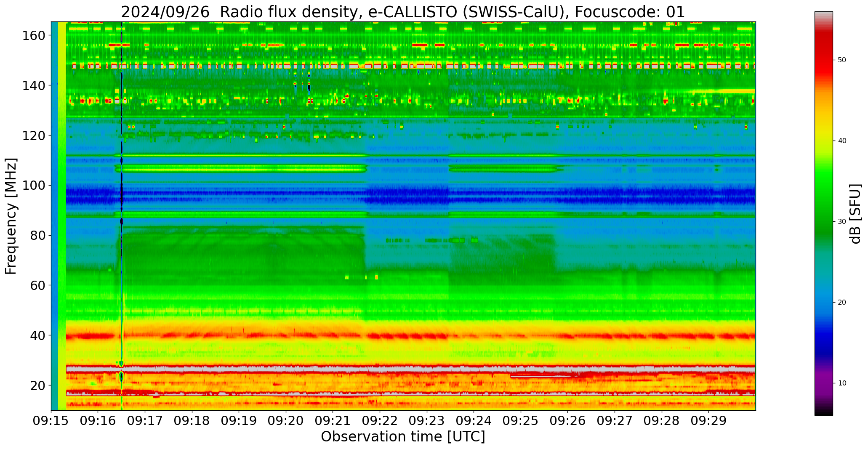Click the 09:21 time tick label
Screen dimensions: 868x449
coord(333,421)
